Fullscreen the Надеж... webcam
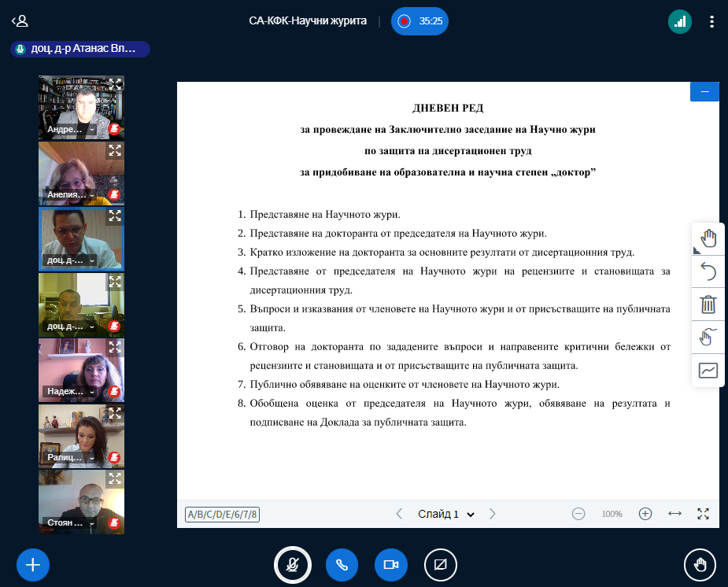Viewport: 728px width, 587px height. [x=115, y=347]
